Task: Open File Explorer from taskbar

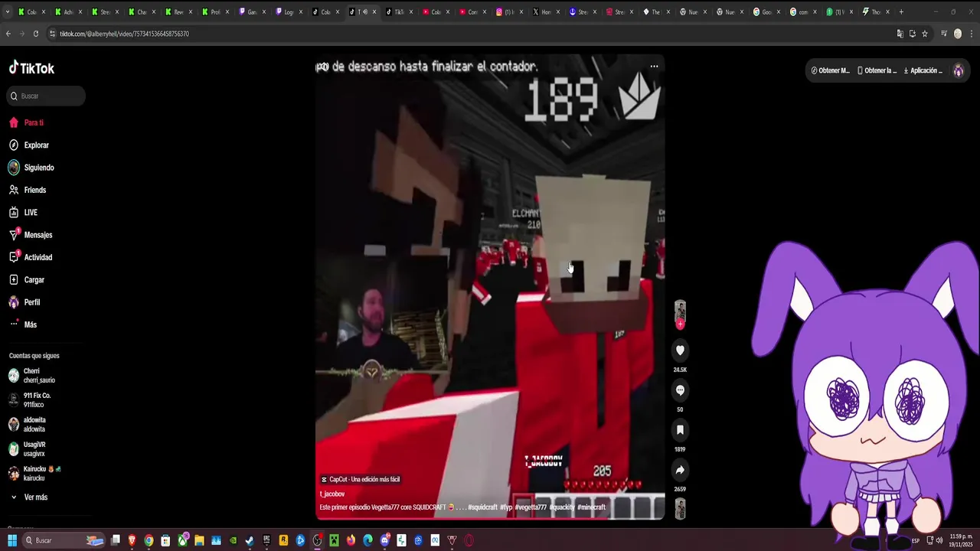Action: [x=199, y=540]
